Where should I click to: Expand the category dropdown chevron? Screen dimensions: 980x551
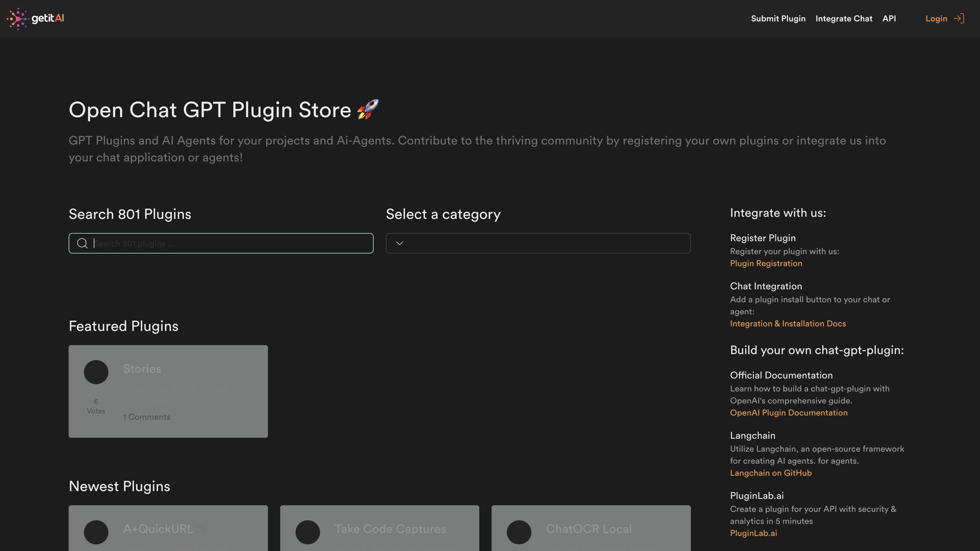(x=400, y=243)
